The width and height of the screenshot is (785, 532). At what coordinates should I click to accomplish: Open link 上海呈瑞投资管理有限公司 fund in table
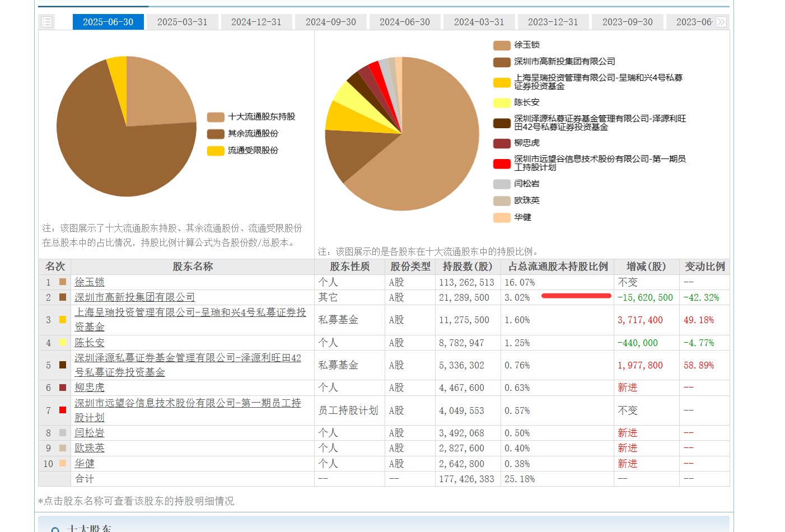pyautogui.click(x=190, y=320)
